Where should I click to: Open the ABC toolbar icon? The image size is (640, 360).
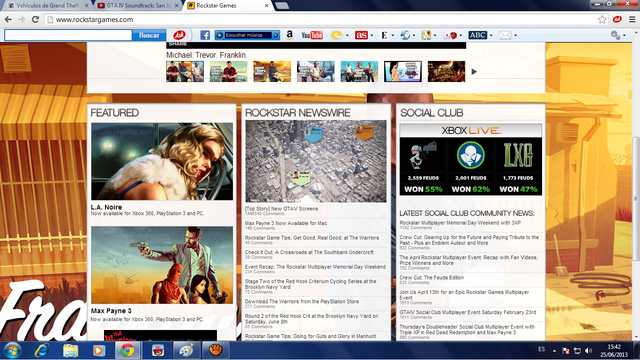(x=478, y=35)
